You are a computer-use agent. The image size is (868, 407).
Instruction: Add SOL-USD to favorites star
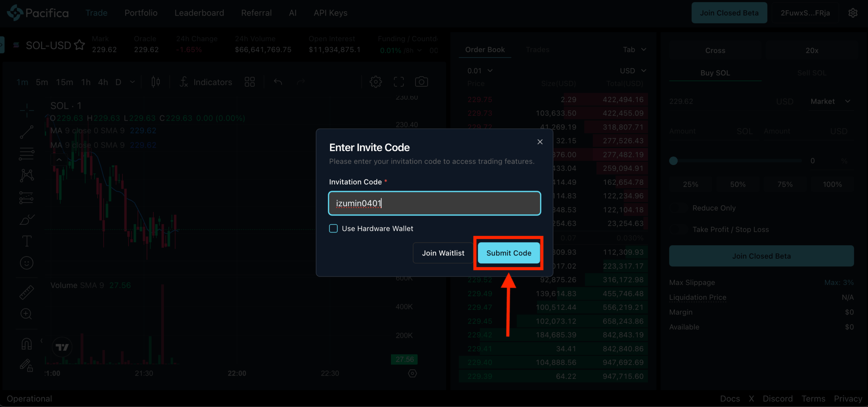coord(79,45)
